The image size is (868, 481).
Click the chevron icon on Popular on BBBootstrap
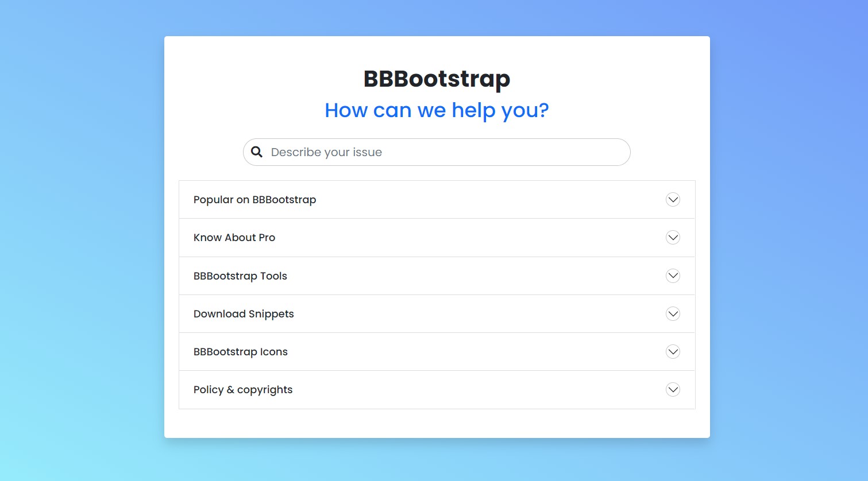coord(673,199)
